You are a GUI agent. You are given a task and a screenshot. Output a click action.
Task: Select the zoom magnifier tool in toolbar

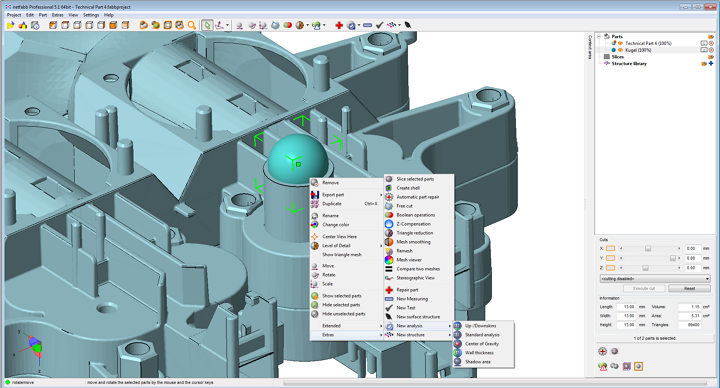point(192,25)
